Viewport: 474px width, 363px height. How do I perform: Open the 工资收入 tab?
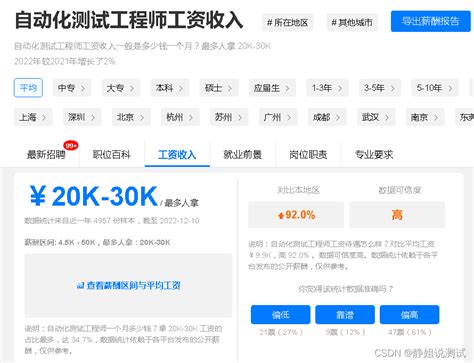coord(177,155)
